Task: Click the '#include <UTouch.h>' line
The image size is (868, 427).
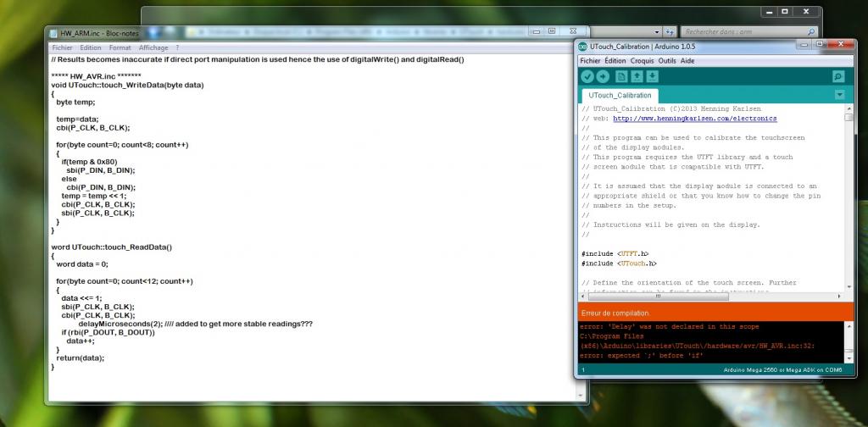Action: (x=619, y=263)
